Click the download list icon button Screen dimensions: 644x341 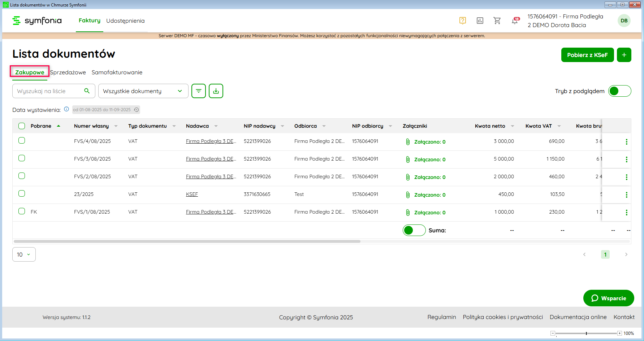[216, 91]
